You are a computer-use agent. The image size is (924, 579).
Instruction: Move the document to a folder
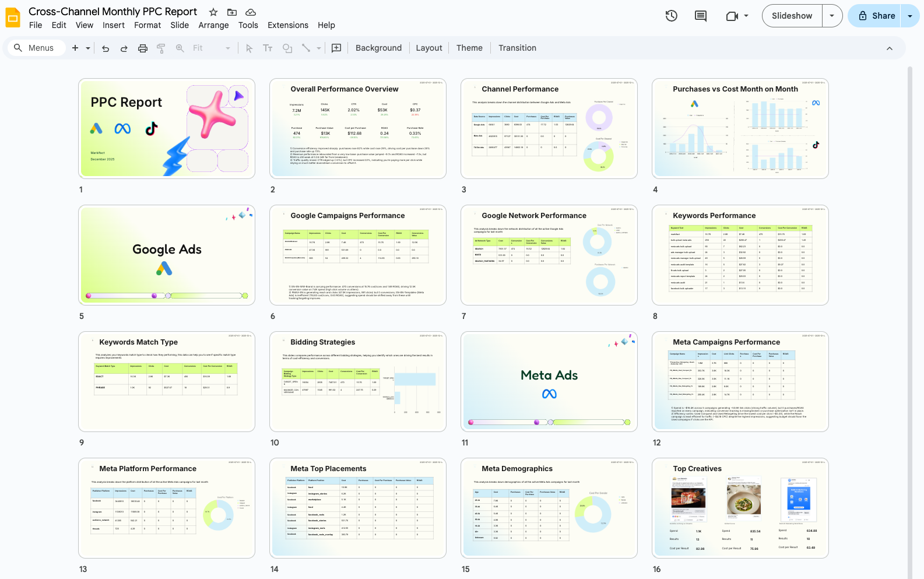coord(232,12)
